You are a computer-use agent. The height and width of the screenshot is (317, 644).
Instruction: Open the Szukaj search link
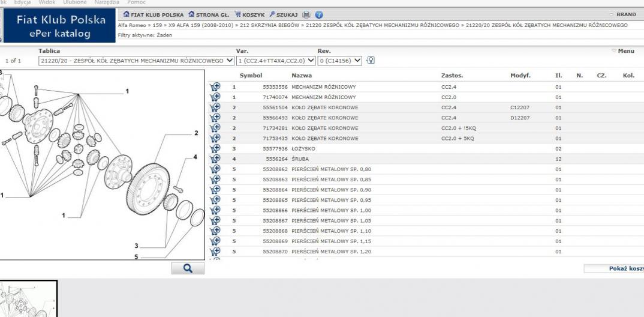284,15
